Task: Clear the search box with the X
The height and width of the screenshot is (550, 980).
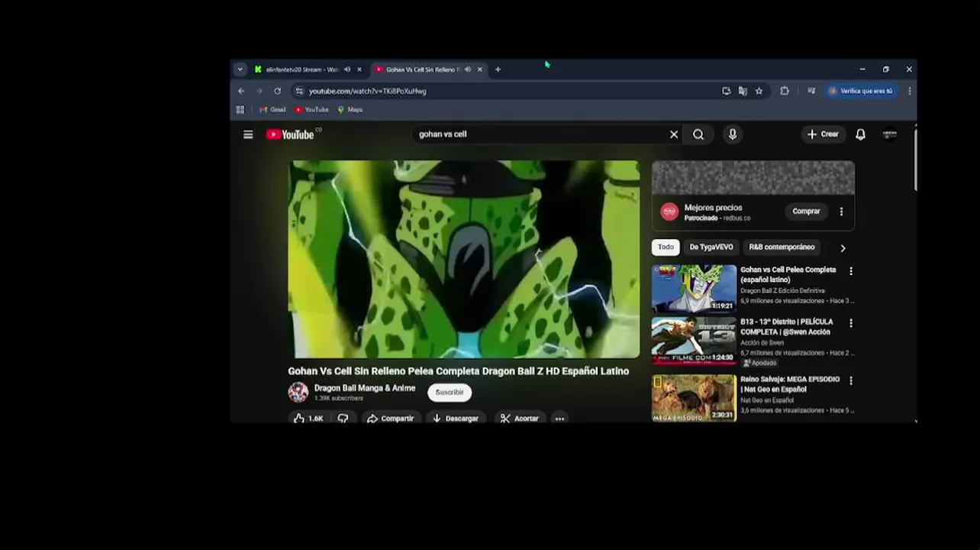Action: (x=674, y=134)
